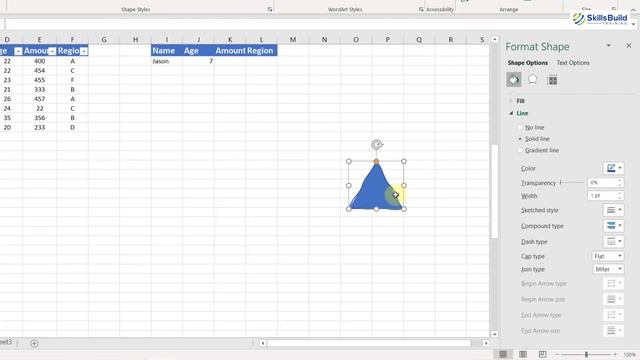Open the Size & Properties tab icon

click(552, 80)
